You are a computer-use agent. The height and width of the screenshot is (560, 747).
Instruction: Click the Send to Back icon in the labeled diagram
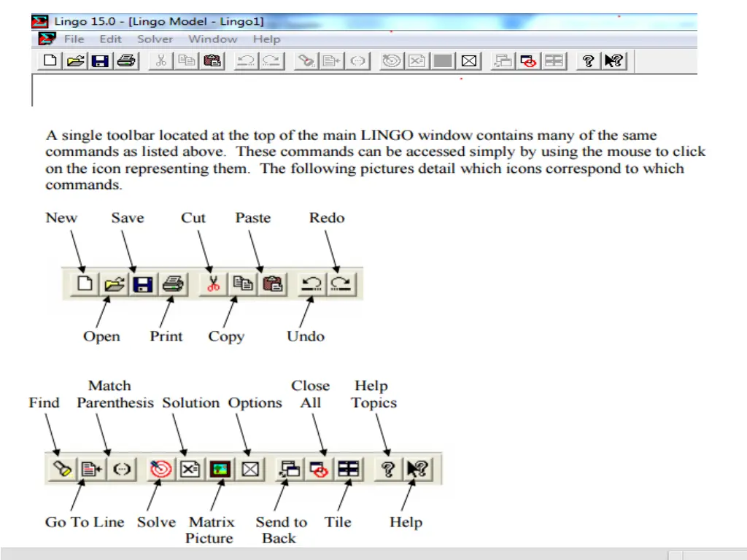[290, 469]
